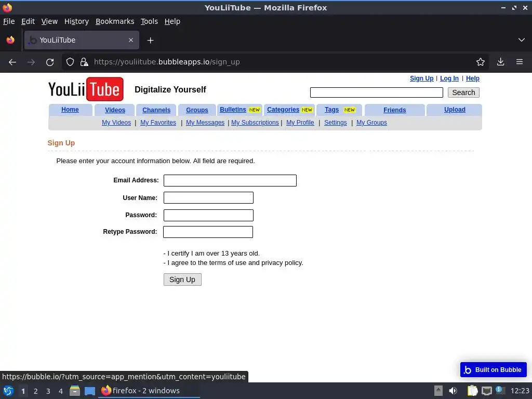Open the Friends navigation tab
The width and height of the screenshot is (532, 399).
(x=395, y=110)
